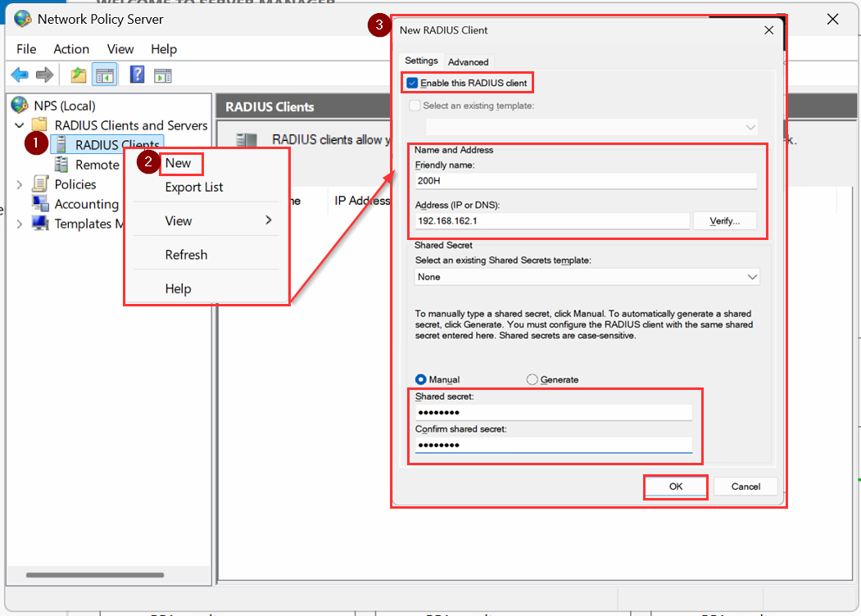Choose Refresh from the context menu
Image resolution: width=861 pixels, height=616 pixels.
point(186,255)
